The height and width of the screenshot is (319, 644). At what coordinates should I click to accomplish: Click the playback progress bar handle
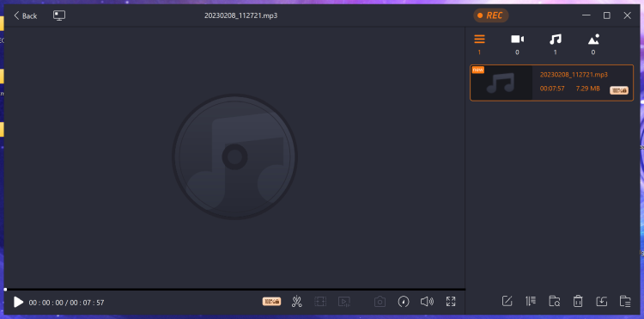pyautogui.click(x=5, y=290)
